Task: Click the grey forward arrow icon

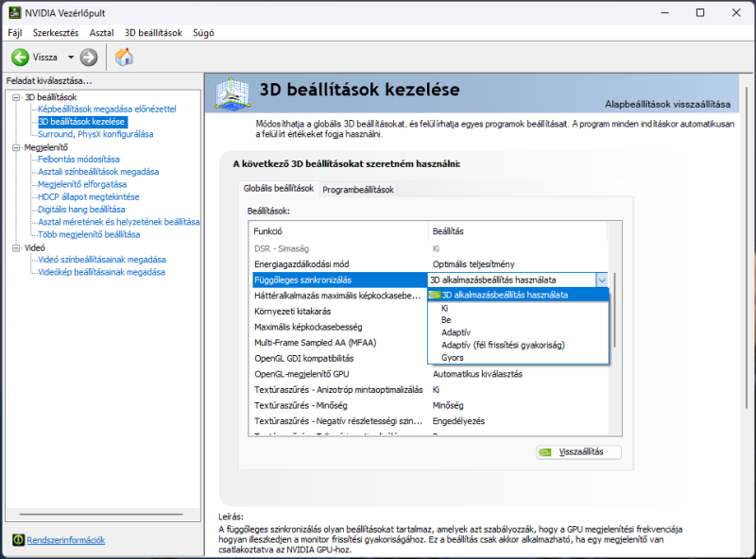Action: tap(89, 58)
